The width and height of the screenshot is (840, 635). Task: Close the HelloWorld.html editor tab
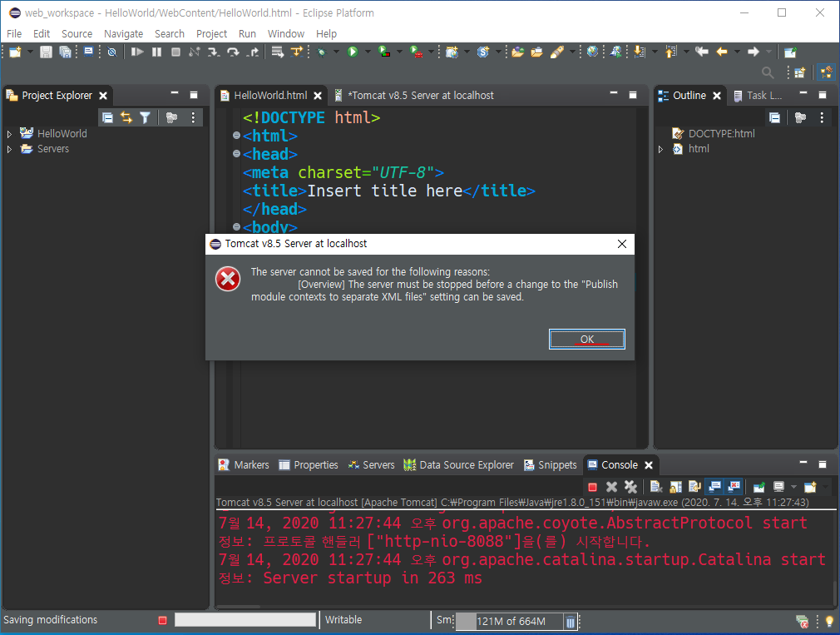[x=318, y=96]
